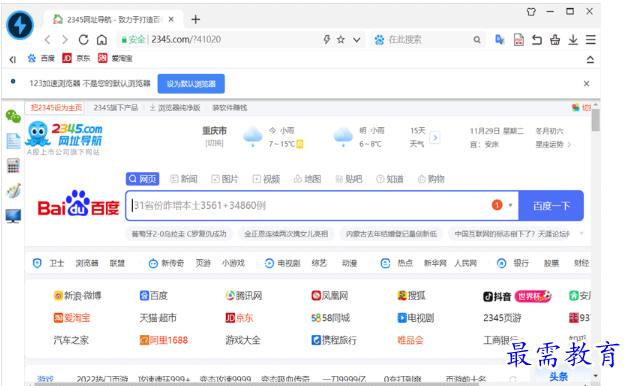Go forward to the next page

tap(65, 40)
